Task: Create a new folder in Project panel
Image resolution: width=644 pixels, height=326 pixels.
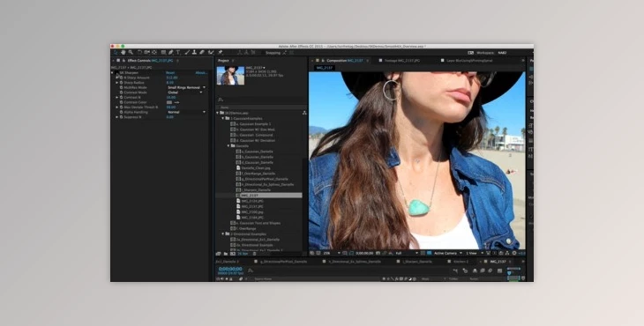Action: 226,254
